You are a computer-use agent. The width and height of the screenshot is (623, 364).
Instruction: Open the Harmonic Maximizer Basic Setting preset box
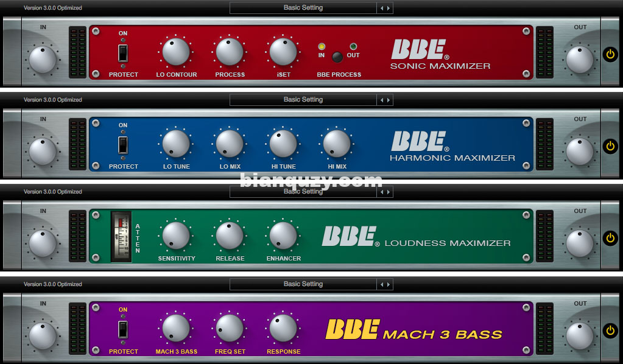303,100
